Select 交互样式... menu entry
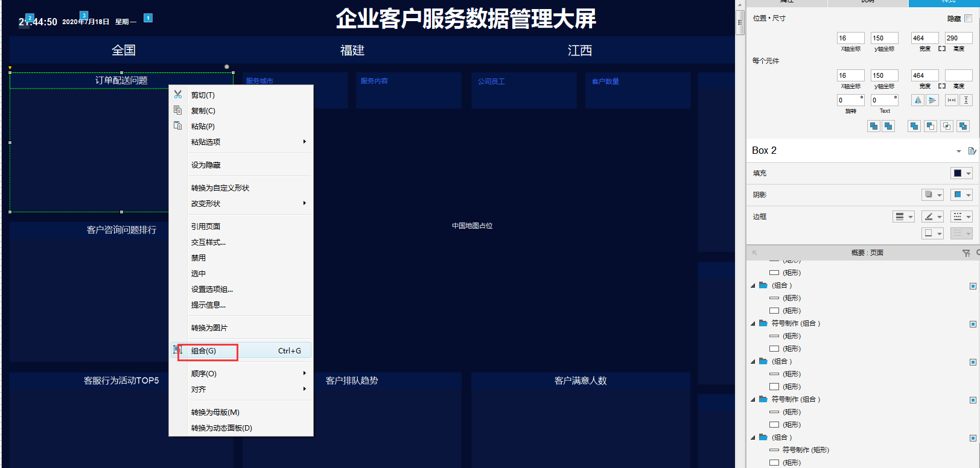Image resolution: width=980 pixels, height=468 pixels. click(241, 242)
